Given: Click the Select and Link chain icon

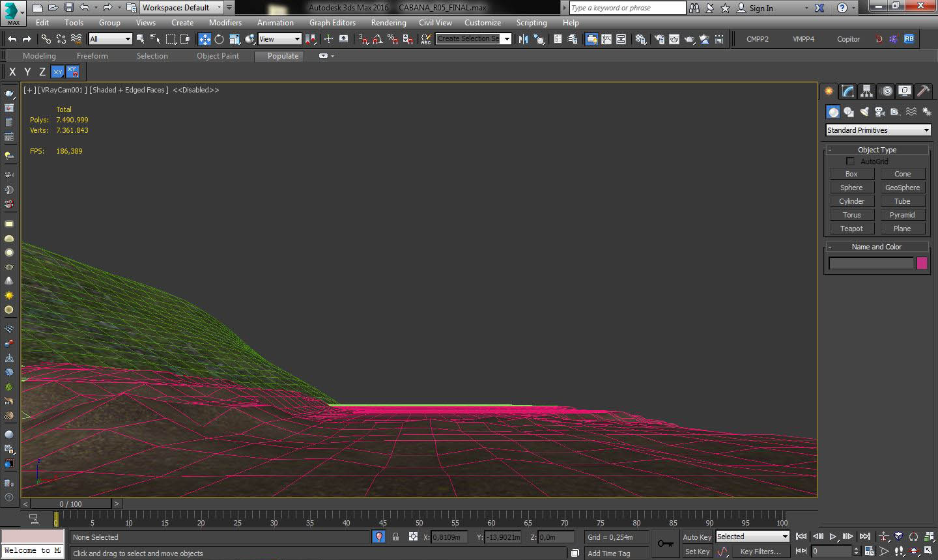Looking at the screenshot, I should pyautogui.click(x=46, y=39).
